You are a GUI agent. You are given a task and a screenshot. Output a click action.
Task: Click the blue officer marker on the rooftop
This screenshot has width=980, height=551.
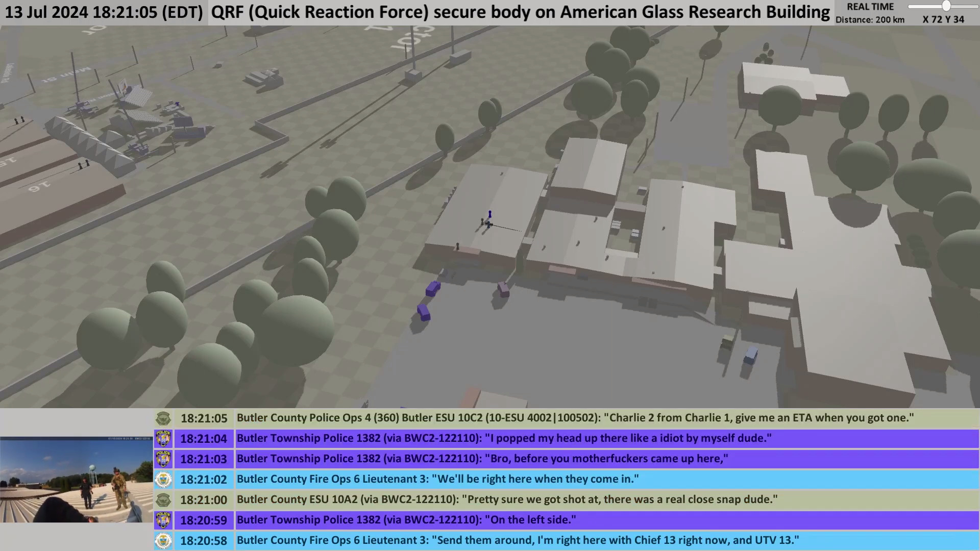(x=490, y=214)
